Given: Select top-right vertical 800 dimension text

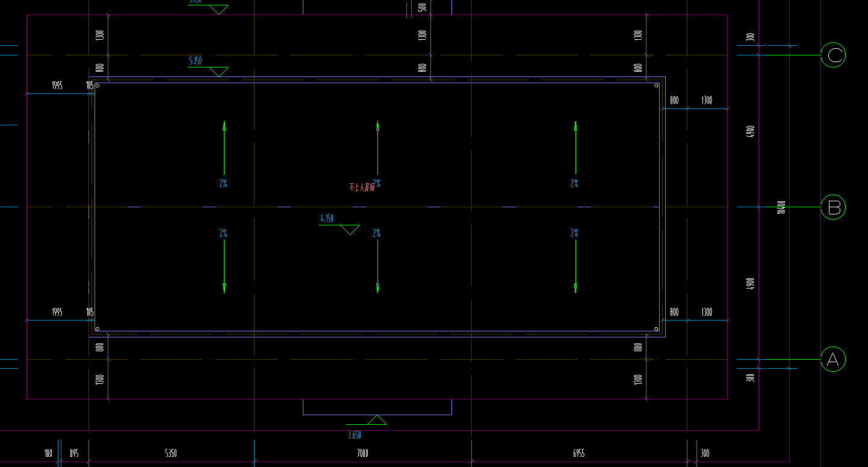Looking at the screenshot, I should tap(637, 68).
